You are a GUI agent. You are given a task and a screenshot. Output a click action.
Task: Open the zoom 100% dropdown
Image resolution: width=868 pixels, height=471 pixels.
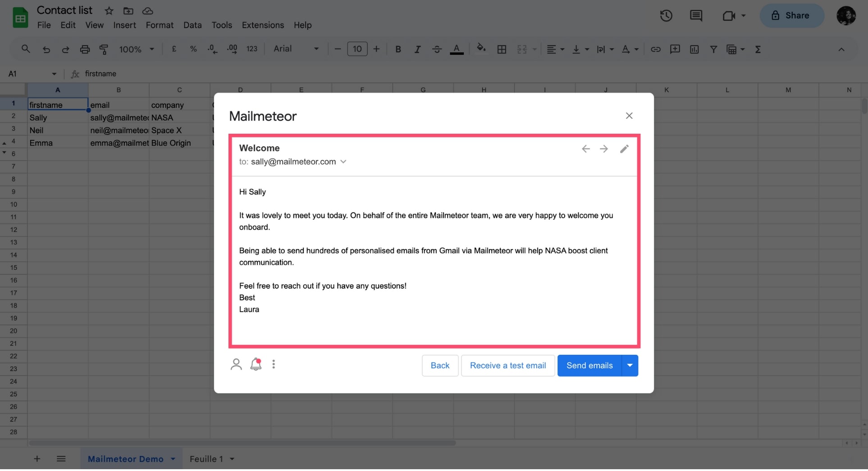coord(137,49)
